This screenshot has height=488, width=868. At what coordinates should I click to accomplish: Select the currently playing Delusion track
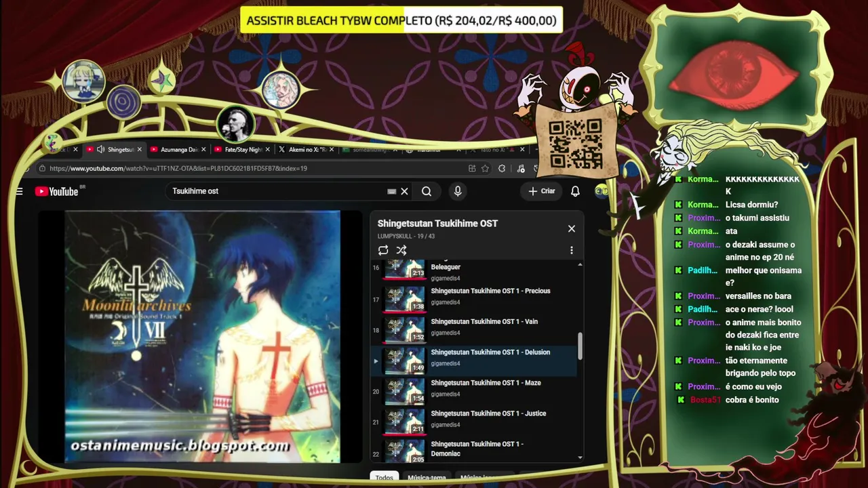click(x=473, y=360)
